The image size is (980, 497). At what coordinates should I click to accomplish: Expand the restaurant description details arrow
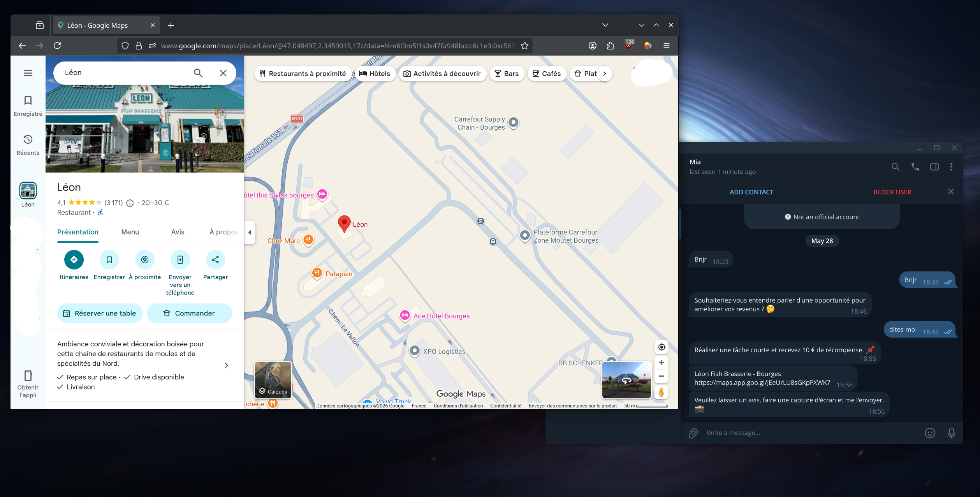coord(226,365)
